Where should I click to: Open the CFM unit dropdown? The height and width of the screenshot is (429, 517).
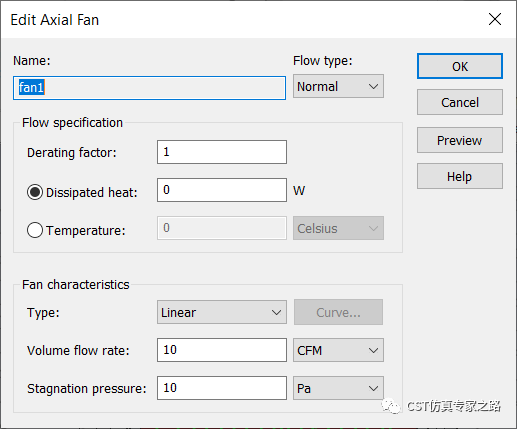point(338,350)
